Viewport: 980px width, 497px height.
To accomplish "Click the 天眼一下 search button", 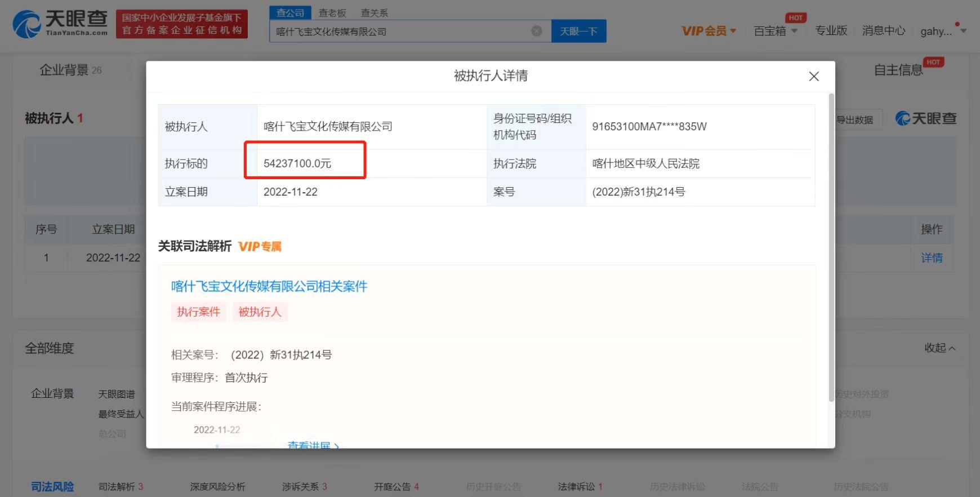I will pyautogui.click(x=578, y=31).
